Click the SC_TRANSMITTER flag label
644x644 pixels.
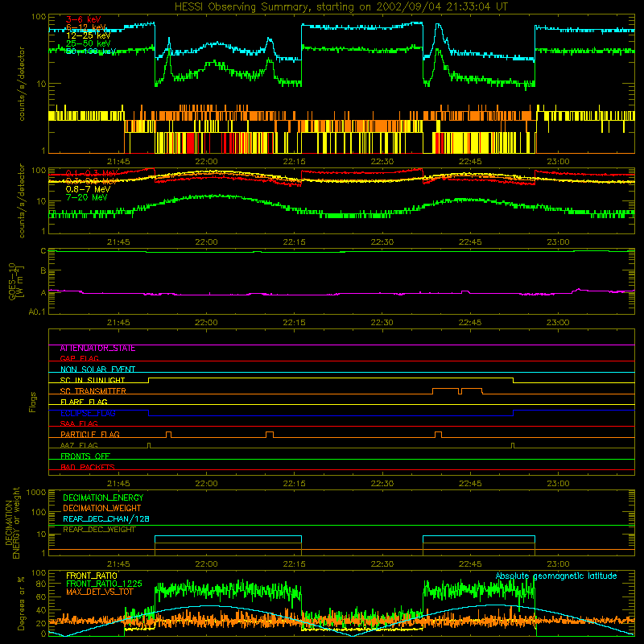click(x=93, y=391)
